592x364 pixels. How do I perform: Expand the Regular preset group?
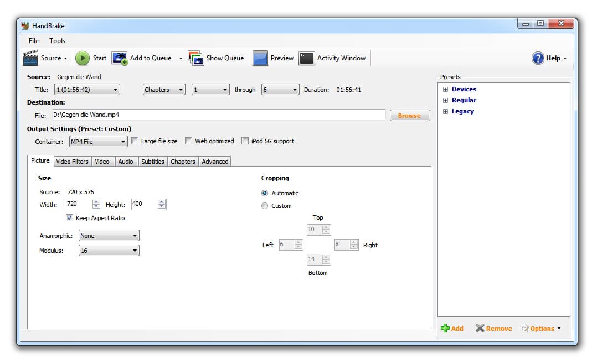(445, 100)
